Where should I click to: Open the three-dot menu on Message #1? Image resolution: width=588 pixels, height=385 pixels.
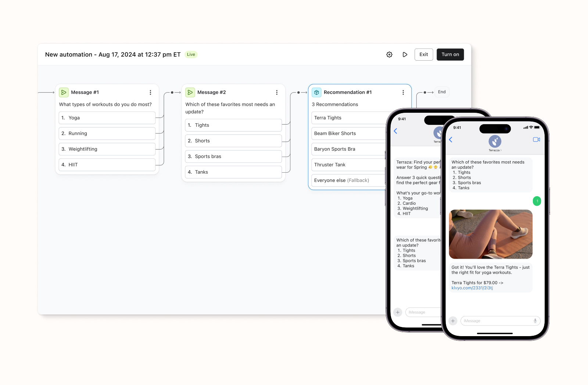pyautogui.click(x=150, y=92)
